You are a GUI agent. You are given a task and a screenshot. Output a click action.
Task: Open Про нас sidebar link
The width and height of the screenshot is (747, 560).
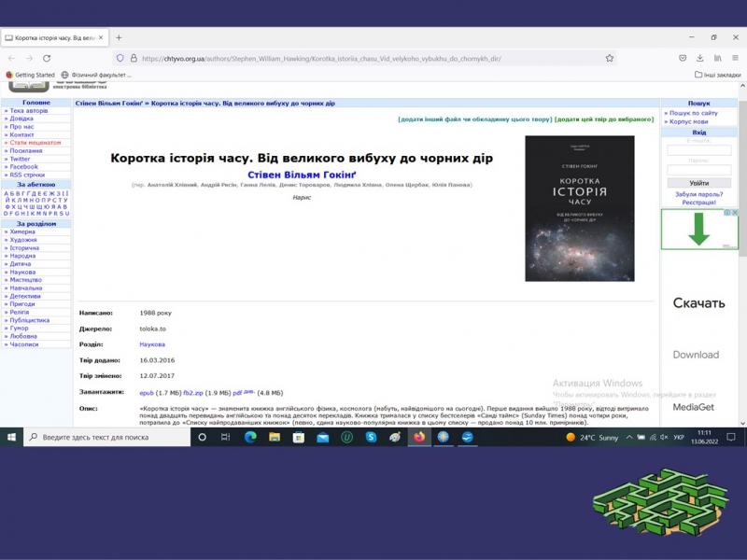click(21, 127)
